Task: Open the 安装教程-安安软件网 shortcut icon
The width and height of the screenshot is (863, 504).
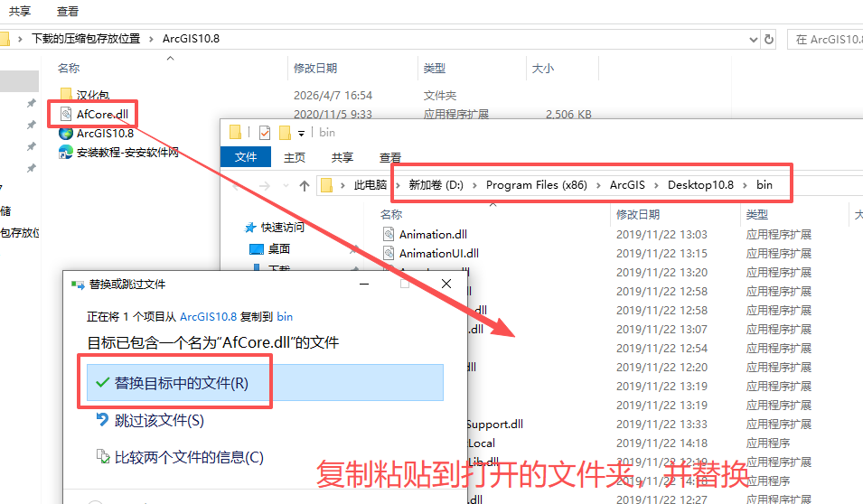Action: coord(66,152)
